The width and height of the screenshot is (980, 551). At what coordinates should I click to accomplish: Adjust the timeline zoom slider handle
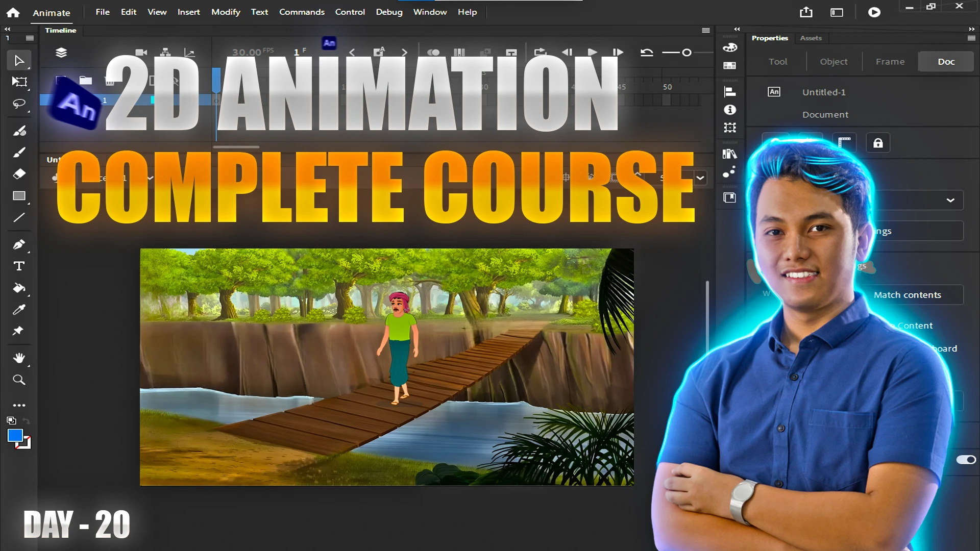click(687, 53)
